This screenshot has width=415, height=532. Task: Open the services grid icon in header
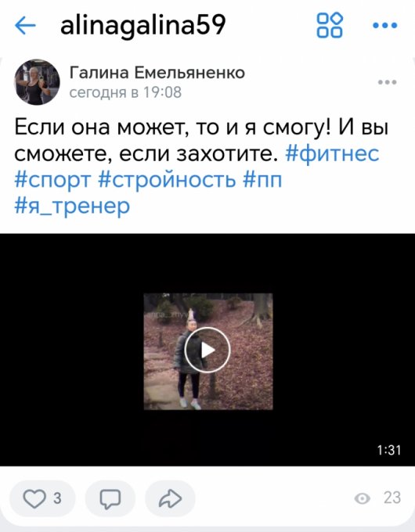pyautogui.click(x=330, y=25)
